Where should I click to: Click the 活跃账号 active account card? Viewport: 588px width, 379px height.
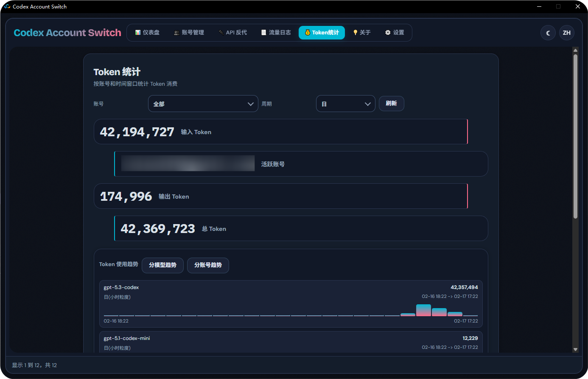(x=301, y=164)
